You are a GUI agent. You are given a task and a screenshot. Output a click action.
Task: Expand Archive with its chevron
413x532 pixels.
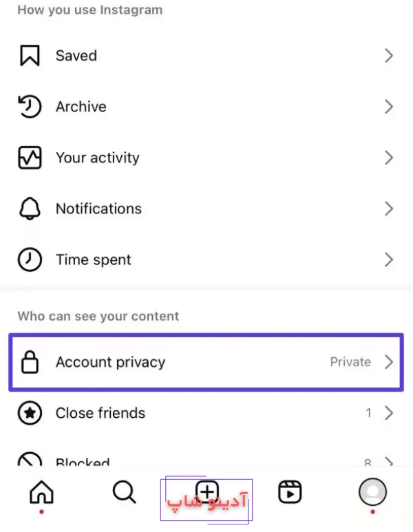pyautogui.click(x=389, y=107)
